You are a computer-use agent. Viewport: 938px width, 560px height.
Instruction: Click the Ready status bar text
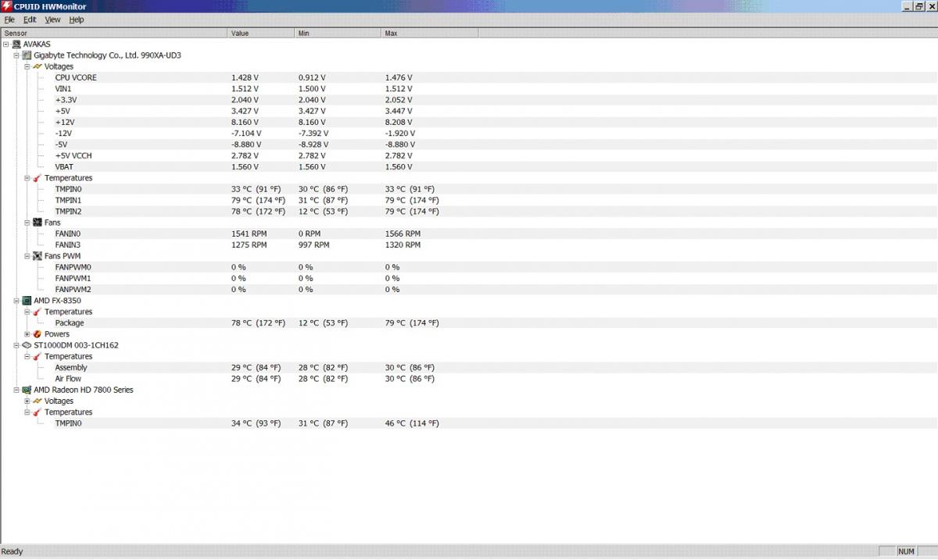pos(13,551)
